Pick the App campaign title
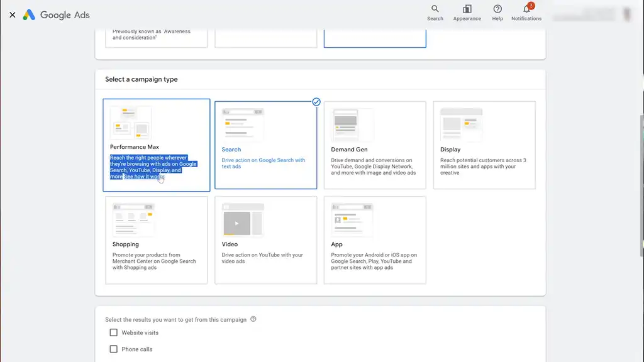The width and height of the screenshot is (644, 362). pos(337,244)
